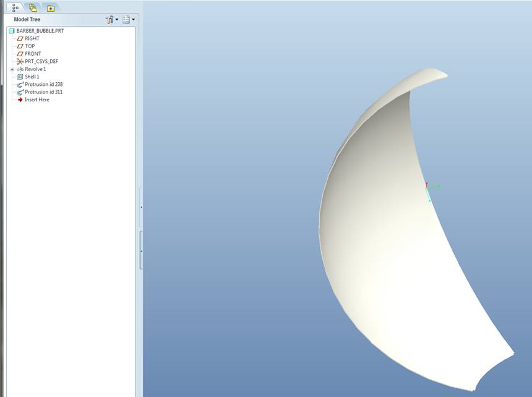Select the RIGHT datum plane icon
The width and height of the screenshot is (532, 397).
click(x=20, y=38)
